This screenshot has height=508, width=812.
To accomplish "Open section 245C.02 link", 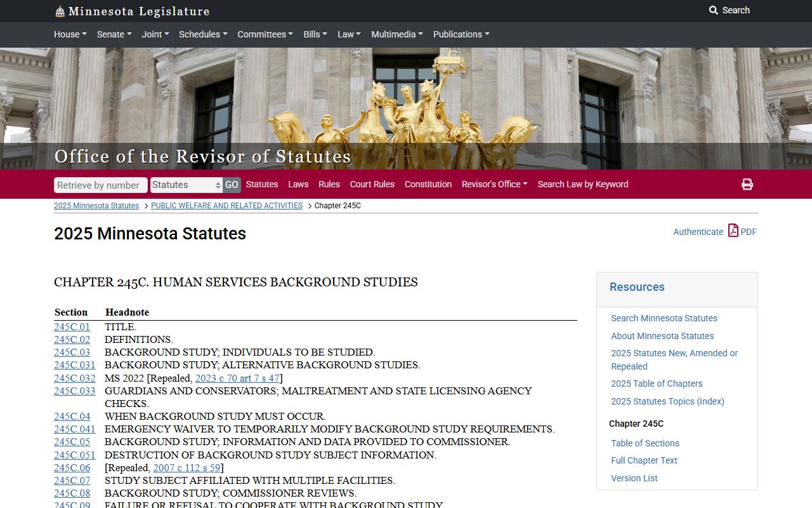I will [72, 340].
